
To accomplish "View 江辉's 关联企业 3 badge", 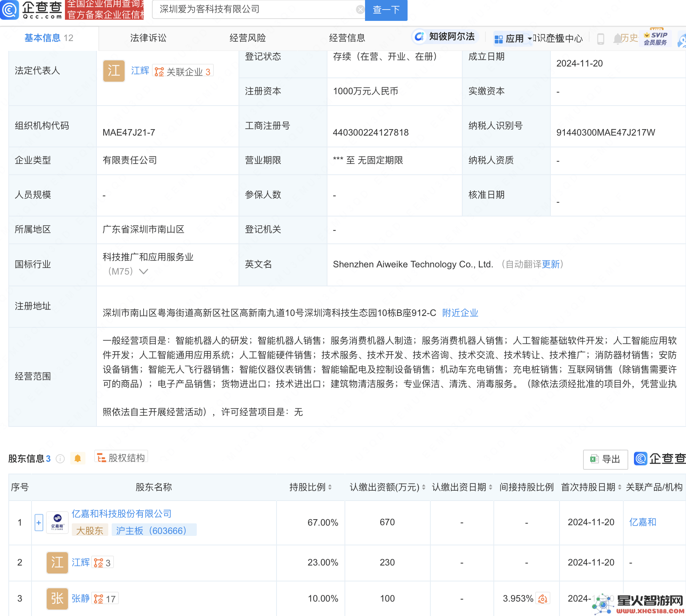I will [x=183, y=71].
